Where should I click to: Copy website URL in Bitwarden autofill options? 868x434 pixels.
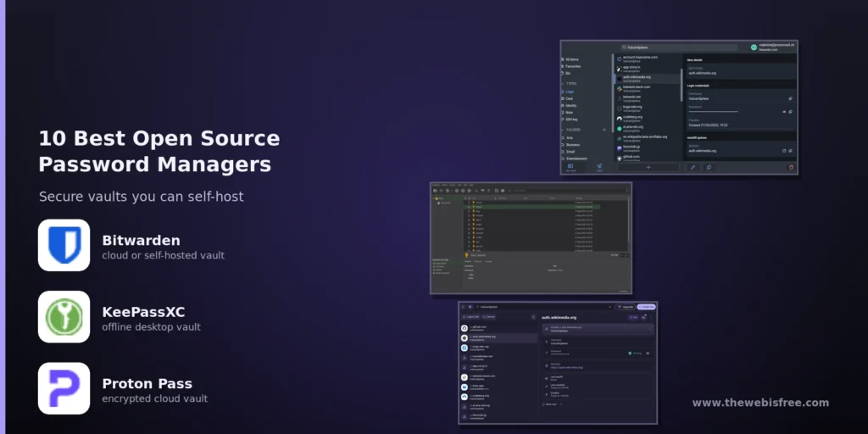pos(791,151)
